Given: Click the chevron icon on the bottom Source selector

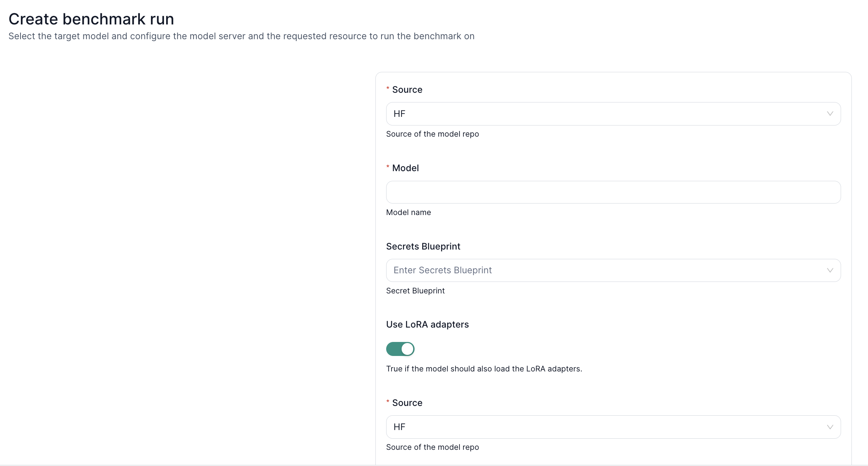Looking at the screenshot, I should click(x=830, y=427).
